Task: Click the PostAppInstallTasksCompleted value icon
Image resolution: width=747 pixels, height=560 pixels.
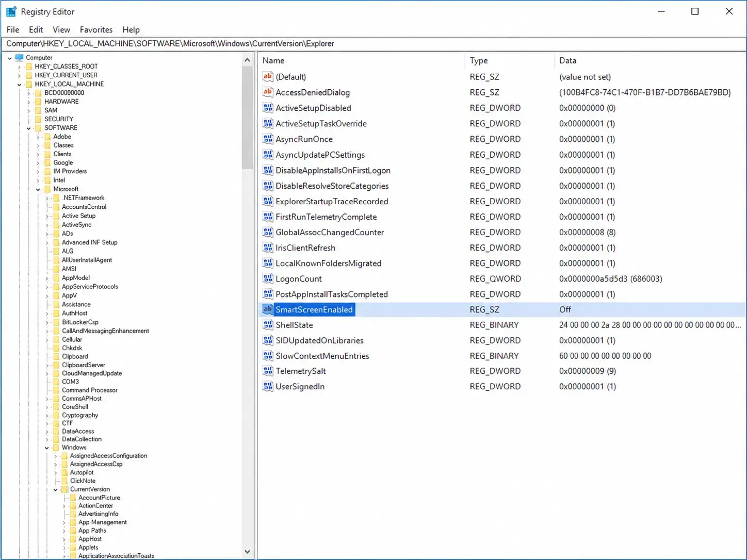Action: click(x=268, y=294)
